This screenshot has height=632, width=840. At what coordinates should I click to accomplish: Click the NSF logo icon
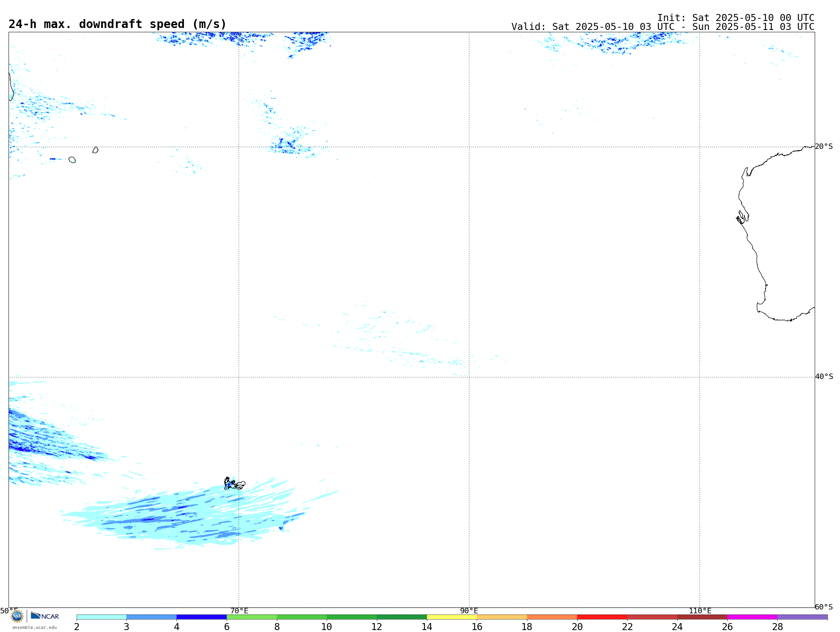point(17,616)
